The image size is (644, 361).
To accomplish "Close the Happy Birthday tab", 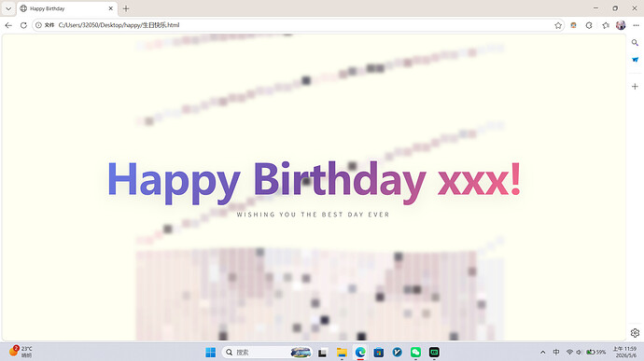I will pos(110,8).
